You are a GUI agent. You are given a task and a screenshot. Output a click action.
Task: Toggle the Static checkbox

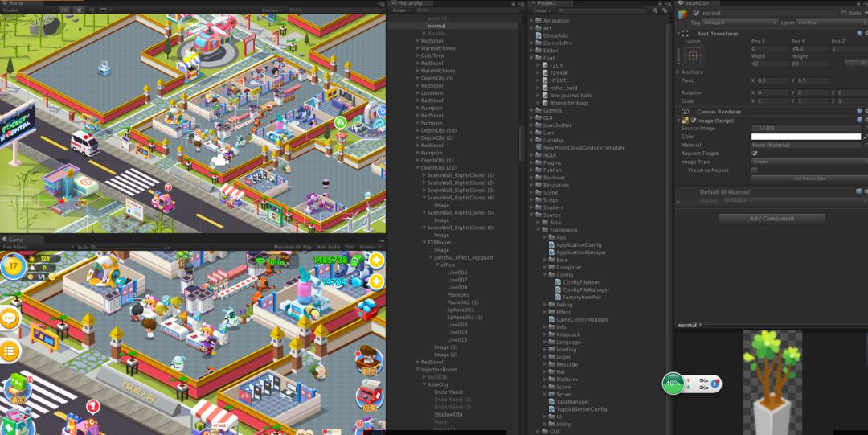click(x=844, y=14)
